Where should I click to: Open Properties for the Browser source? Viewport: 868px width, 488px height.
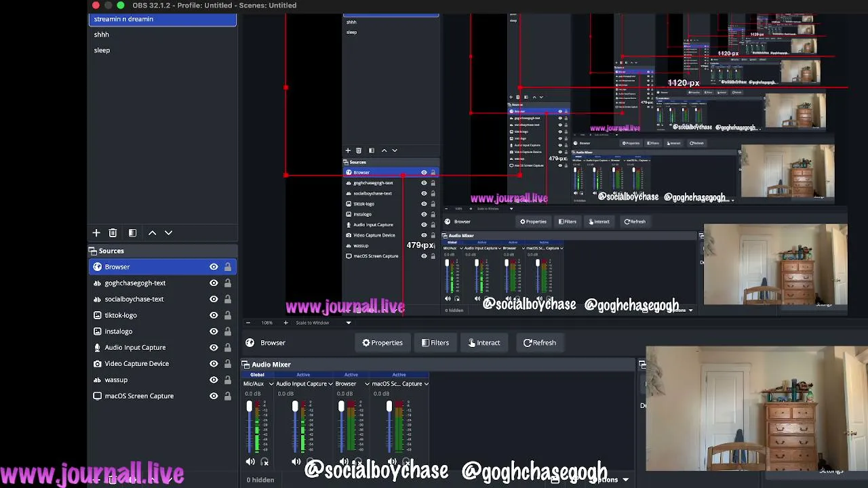(382, 343)
